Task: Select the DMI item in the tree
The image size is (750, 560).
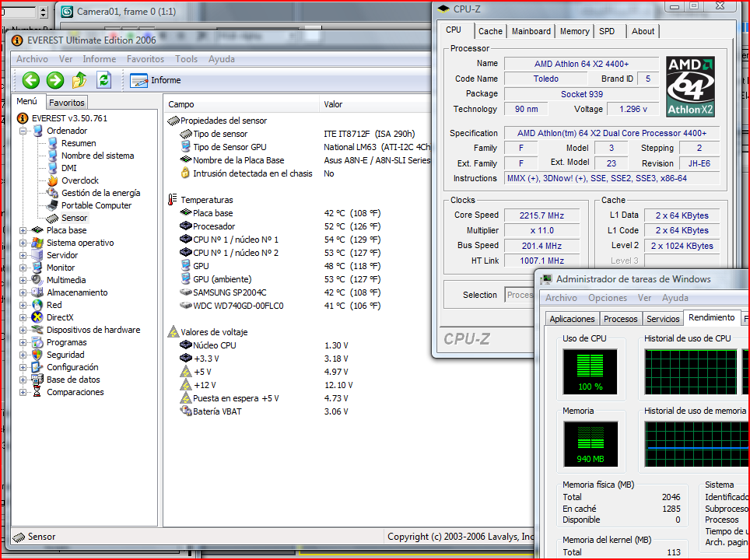Action: click(x=69, y=168)
